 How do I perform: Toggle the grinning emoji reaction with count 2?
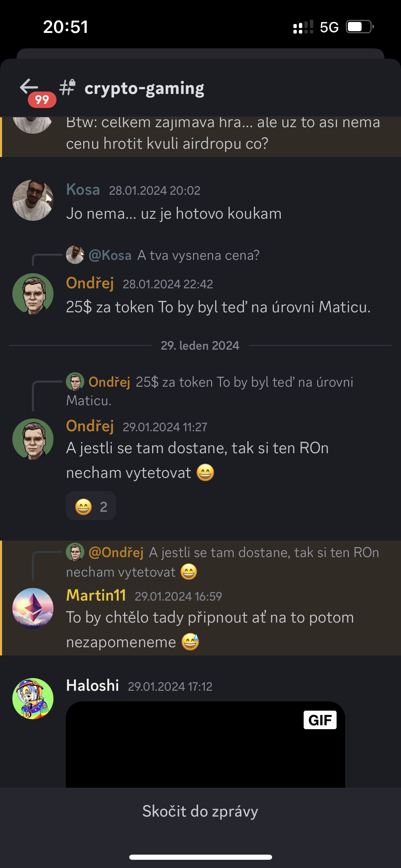click(91, 506)
